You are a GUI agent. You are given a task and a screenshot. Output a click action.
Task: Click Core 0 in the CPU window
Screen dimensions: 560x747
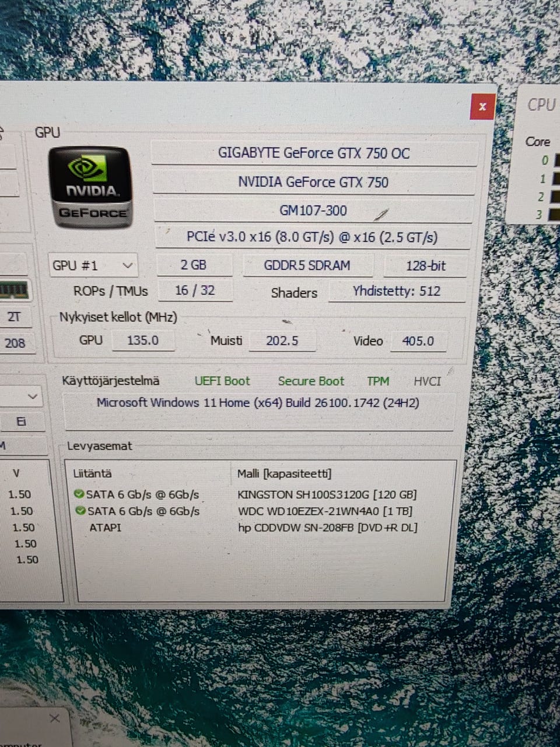click(x=545, y=160)
